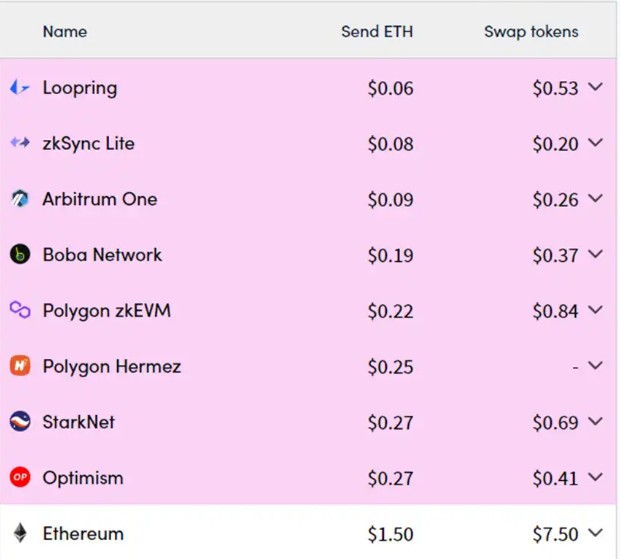620x559 pixels.
Task: Click the Boba Network logo icon
Action: click(x=20, y=254)
